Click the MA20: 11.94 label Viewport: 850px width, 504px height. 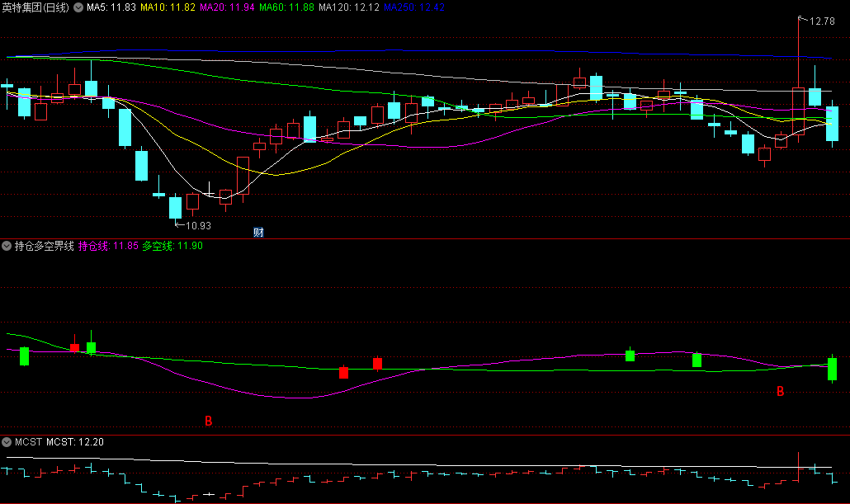[x=227, y=7]
